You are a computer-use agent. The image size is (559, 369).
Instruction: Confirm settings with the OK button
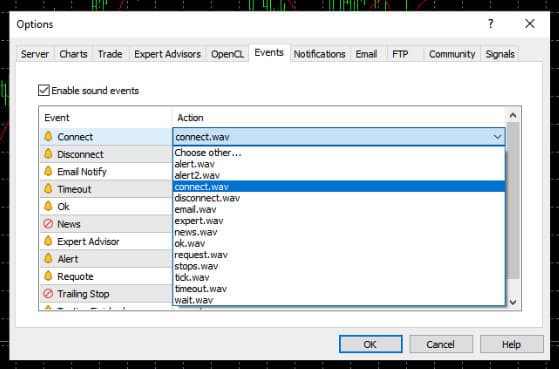(x=370, y=344)
